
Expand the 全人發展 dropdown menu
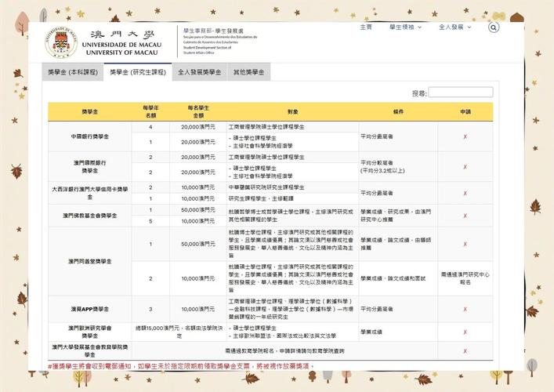click(454, 27)
